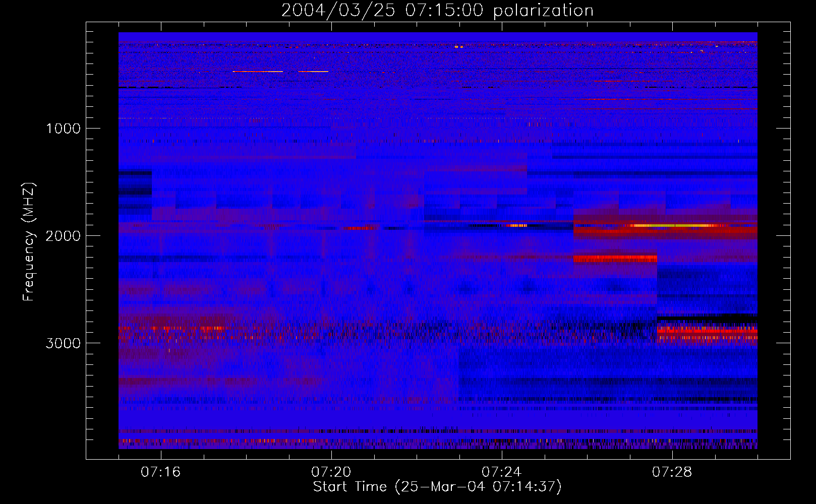Image resolution: width=816 pixels, height=504 pixels.
Task: Click the 07:20 time axis label
Action: click(x=331, y=472)
